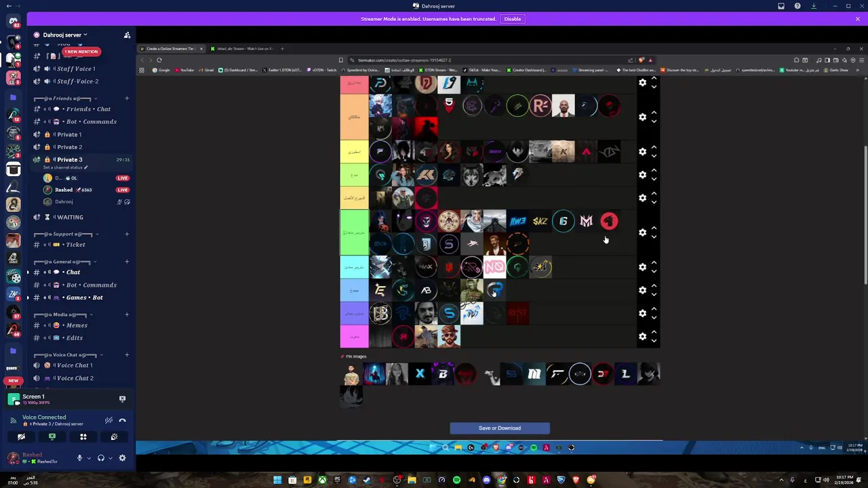
Task: Add a channel to the Friends category
Action: pos(127,98)
